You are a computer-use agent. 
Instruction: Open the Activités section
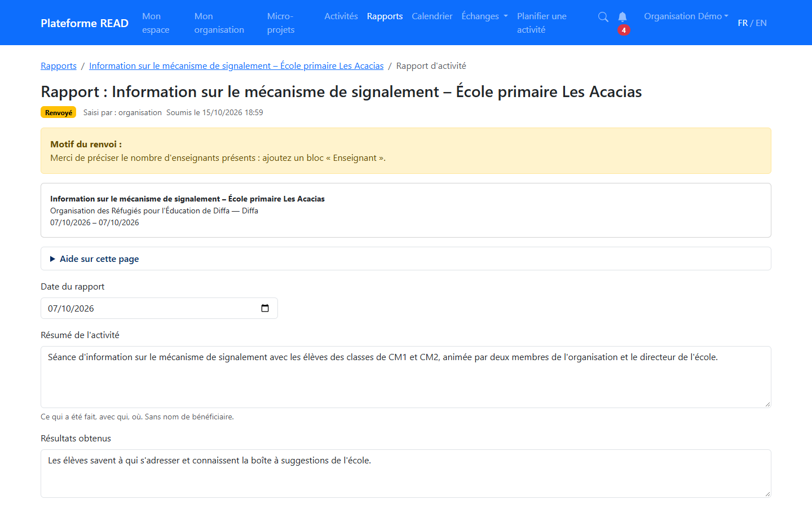pyautogui.click(x=341, y=16)
